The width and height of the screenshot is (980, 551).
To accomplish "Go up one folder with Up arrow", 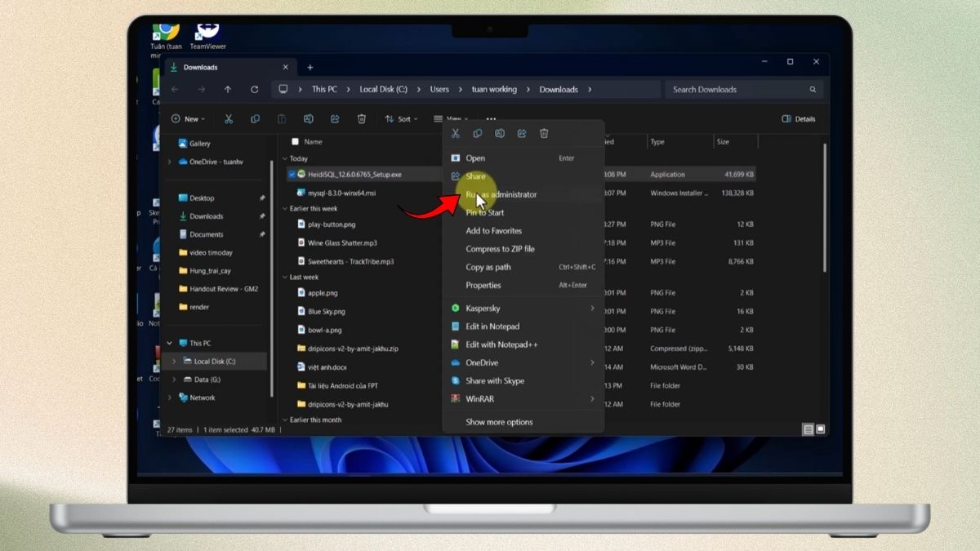I will 228,90.
